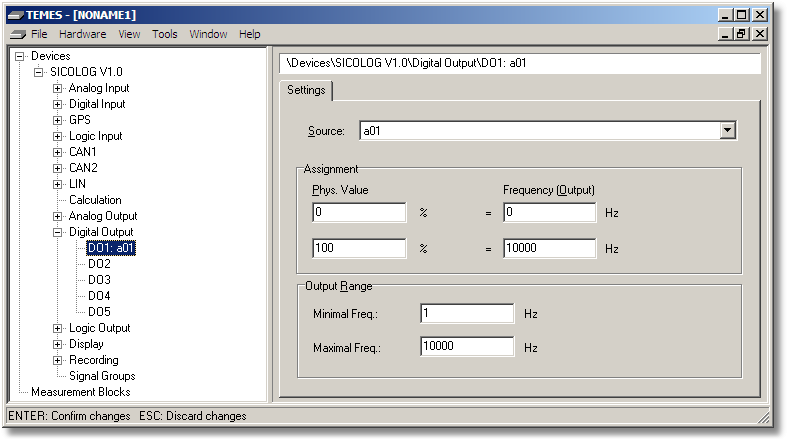This screenshot has width=788, height=442.
Task: Expand the GPS node
Action: tap(58, 121)
